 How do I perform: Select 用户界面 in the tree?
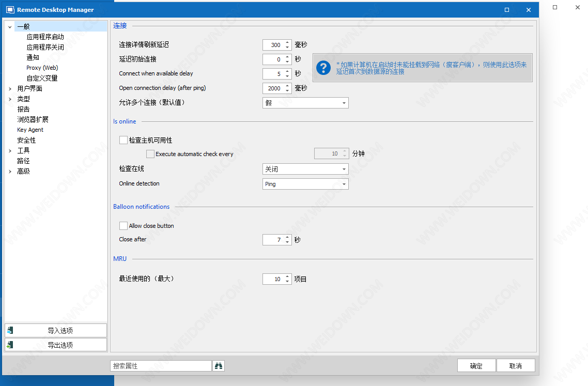29,88
